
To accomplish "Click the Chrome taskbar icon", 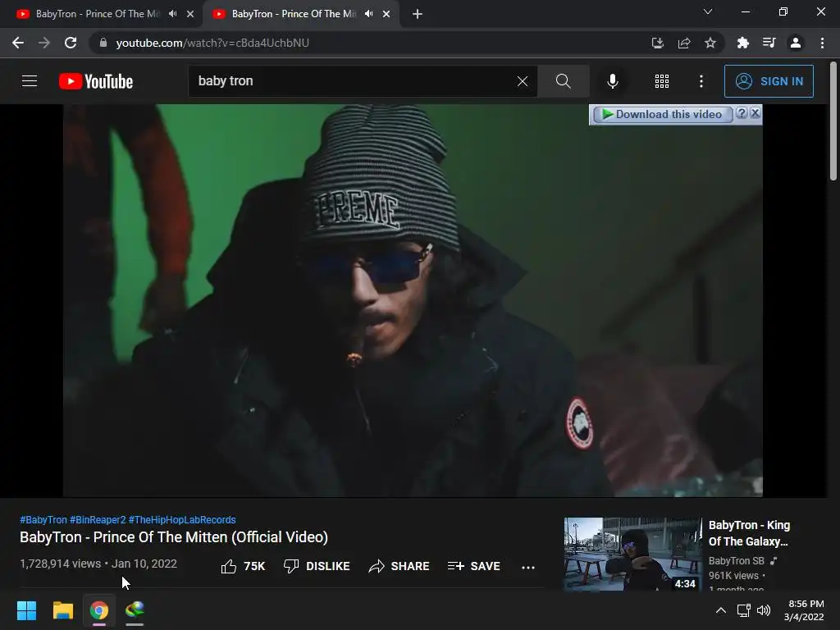I will tap(99, 610).
